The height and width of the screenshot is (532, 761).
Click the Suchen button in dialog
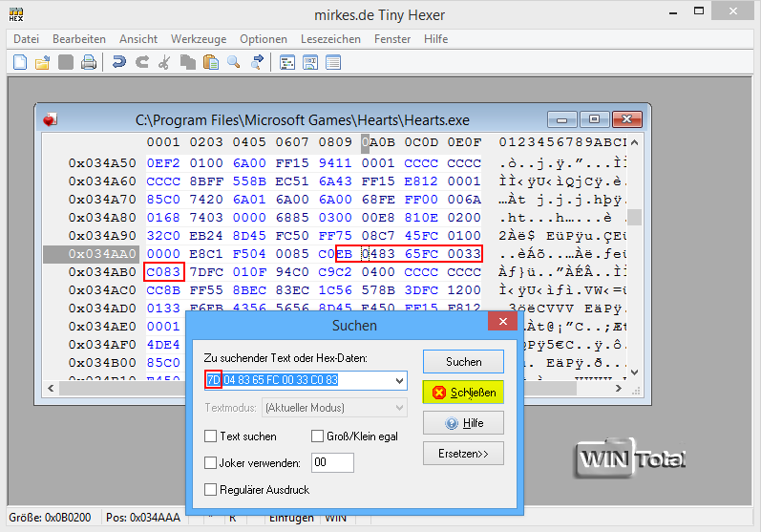[x=463, y=362]
